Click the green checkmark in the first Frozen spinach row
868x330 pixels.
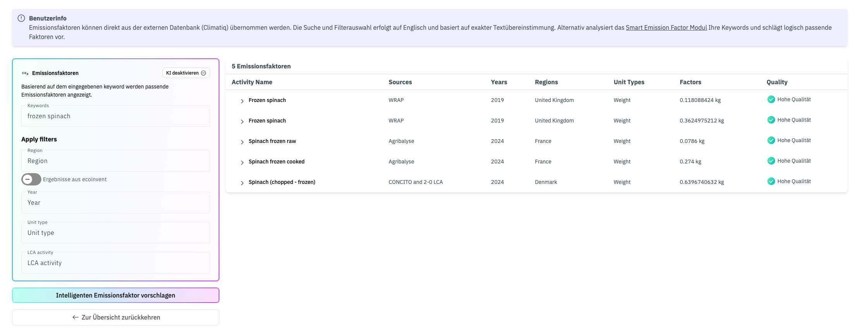[771, 99]
